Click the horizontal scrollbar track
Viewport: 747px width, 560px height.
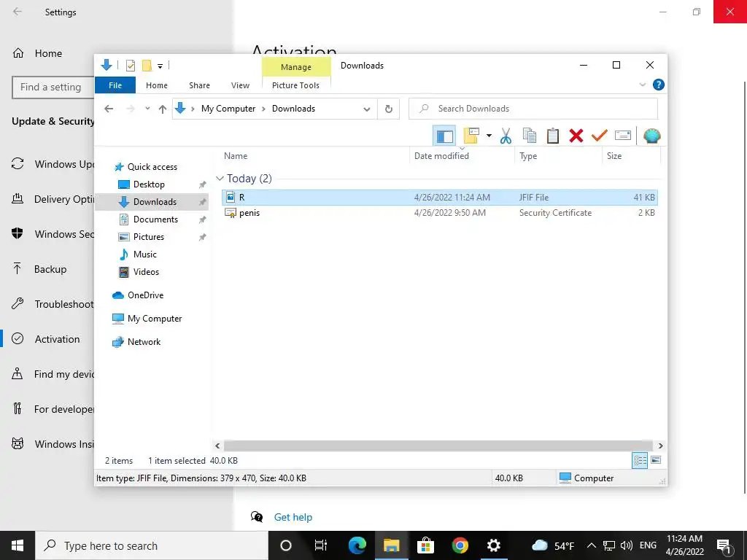tap(438, 446)
